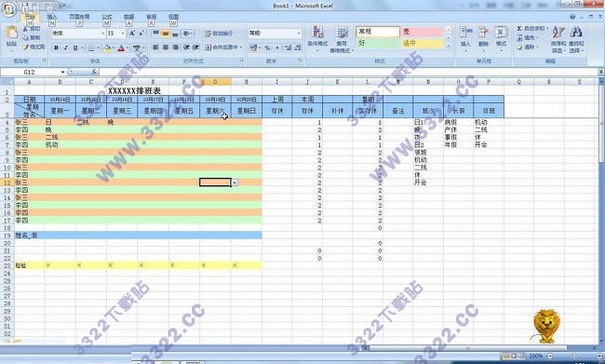The image size is (605, 364).
Task: Click the insert function fx icon
Action: (x=94, y=72)
